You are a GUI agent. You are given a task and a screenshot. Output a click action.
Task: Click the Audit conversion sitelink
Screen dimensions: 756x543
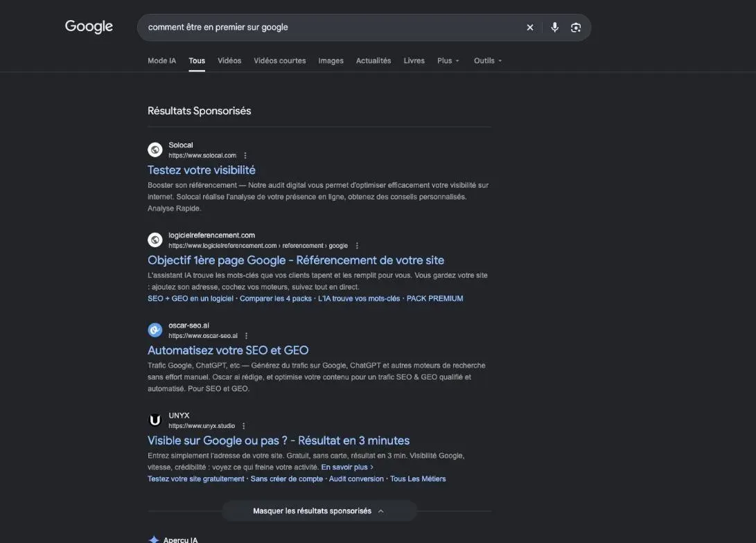[x=356, y=479]
